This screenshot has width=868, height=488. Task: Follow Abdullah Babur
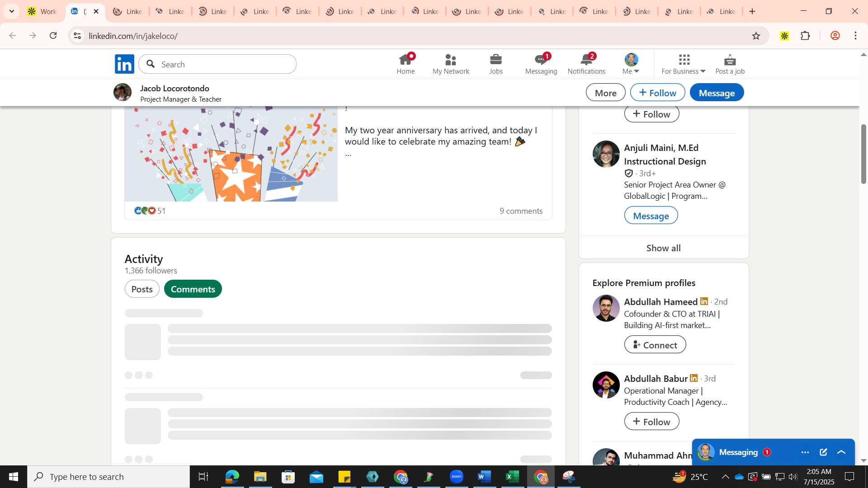[651, 422]
